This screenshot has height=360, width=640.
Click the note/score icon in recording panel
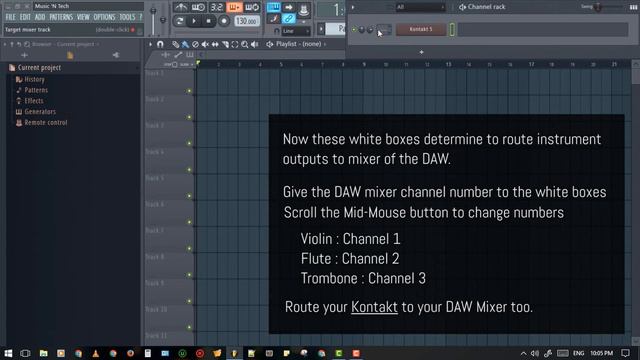[273, 18]
